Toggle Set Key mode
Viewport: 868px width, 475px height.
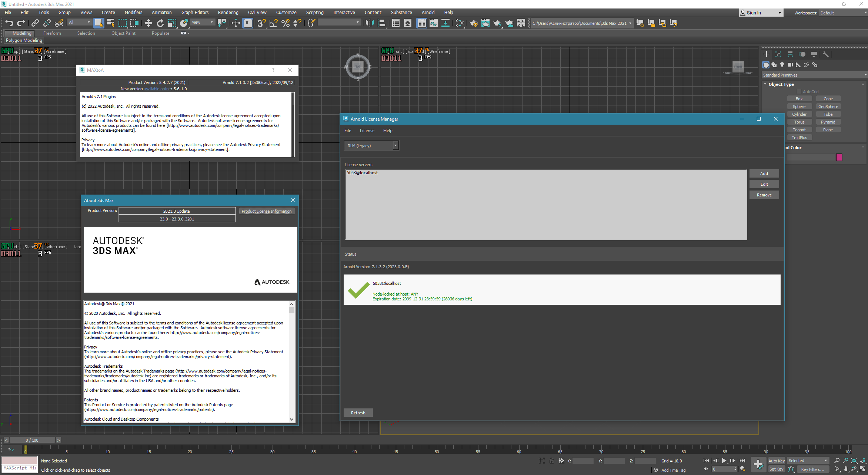(776, 469)
